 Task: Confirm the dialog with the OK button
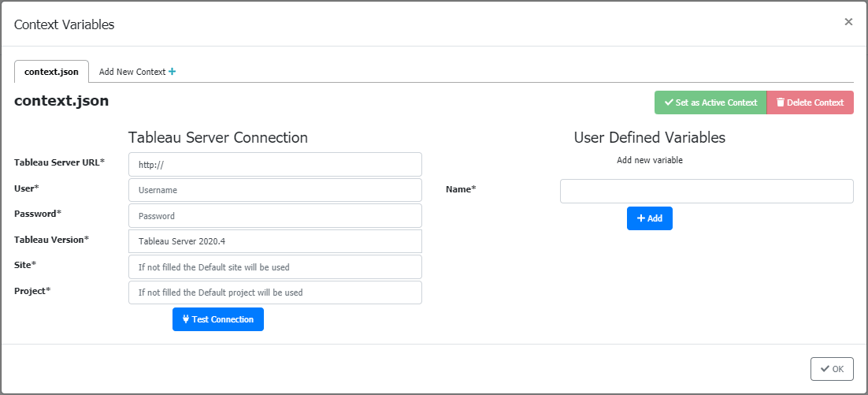click(832, 369)
